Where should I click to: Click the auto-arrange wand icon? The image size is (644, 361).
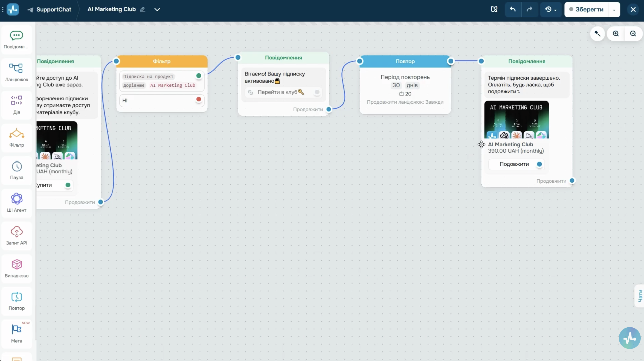(x=597, y=34)
